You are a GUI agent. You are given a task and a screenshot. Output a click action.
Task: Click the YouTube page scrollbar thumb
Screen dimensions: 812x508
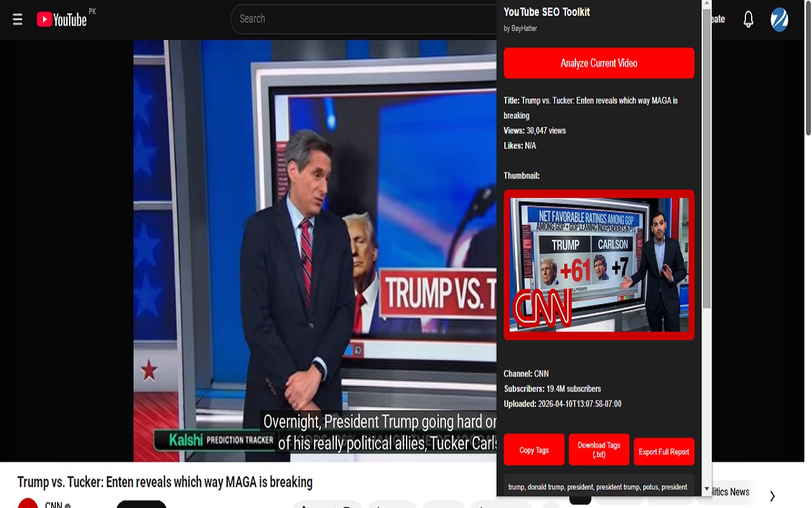808,68
